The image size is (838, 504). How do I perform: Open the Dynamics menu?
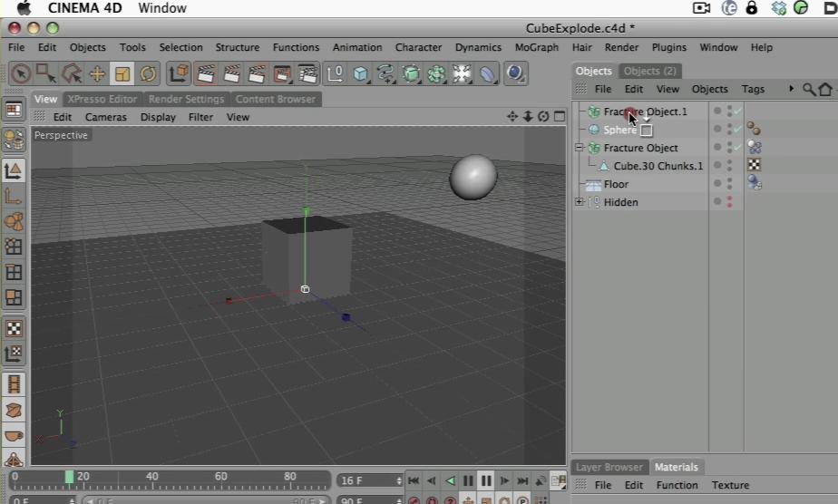(478, 47)
